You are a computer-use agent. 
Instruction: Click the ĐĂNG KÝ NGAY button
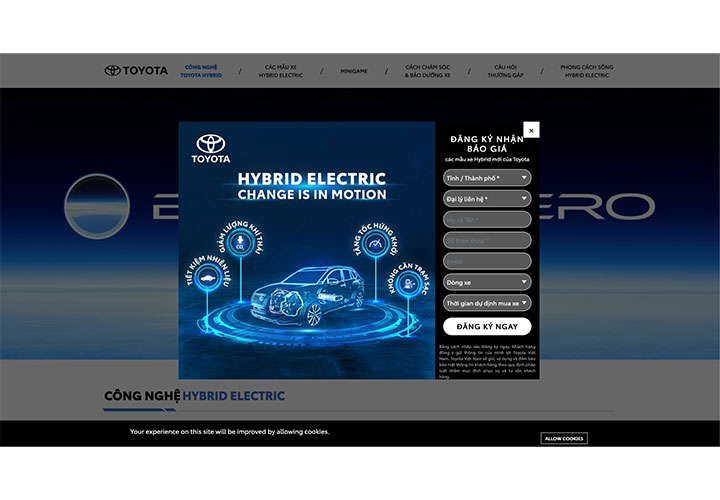pos(487,326)
